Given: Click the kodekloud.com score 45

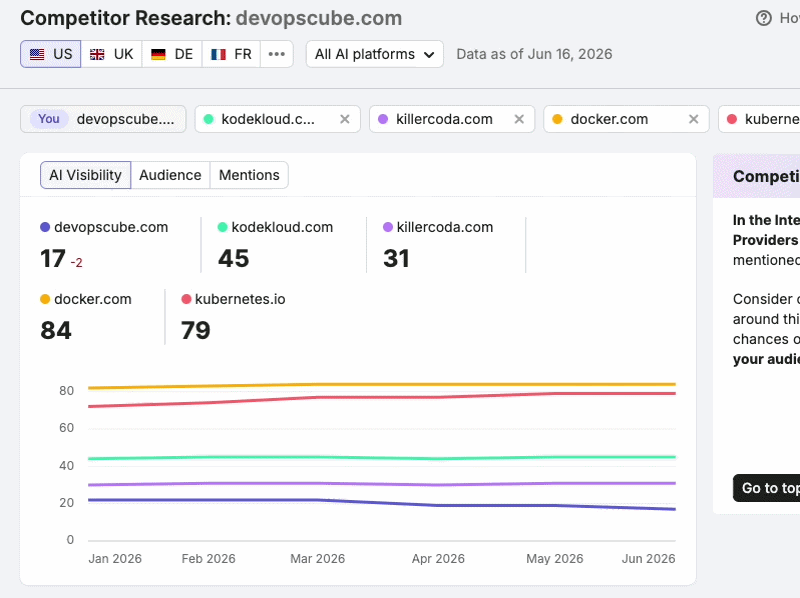Looking at the screenshot, I should 234,259.
